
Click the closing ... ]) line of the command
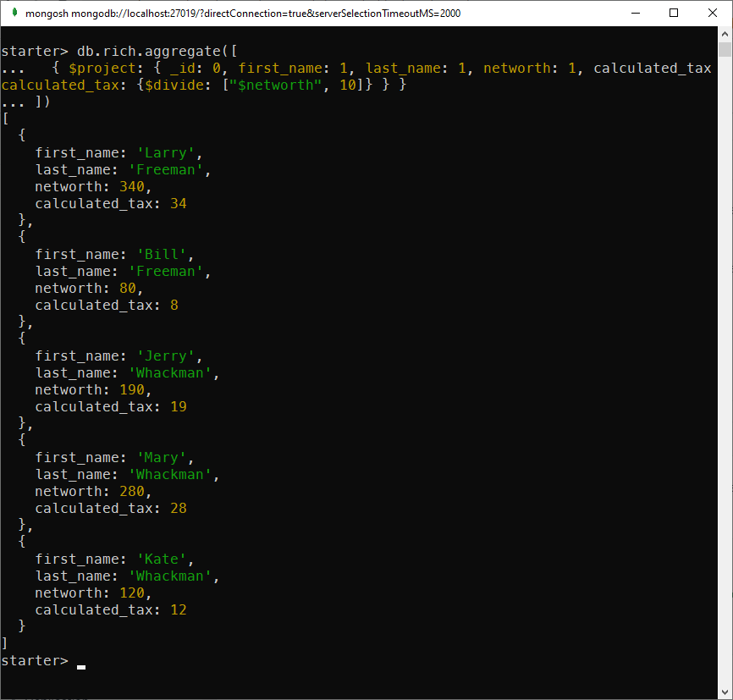tap(25, 102)
